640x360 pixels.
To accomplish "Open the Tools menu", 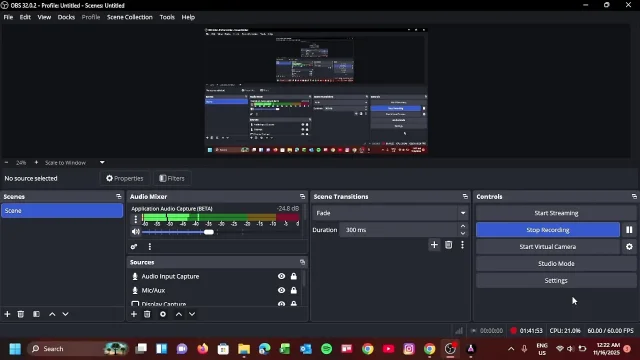I will tap(167, 17).
